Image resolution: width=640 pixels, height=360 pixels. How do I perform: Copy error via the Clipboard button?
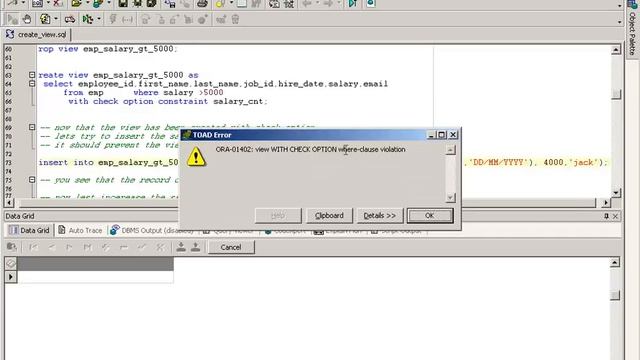(x=329, y=216)
